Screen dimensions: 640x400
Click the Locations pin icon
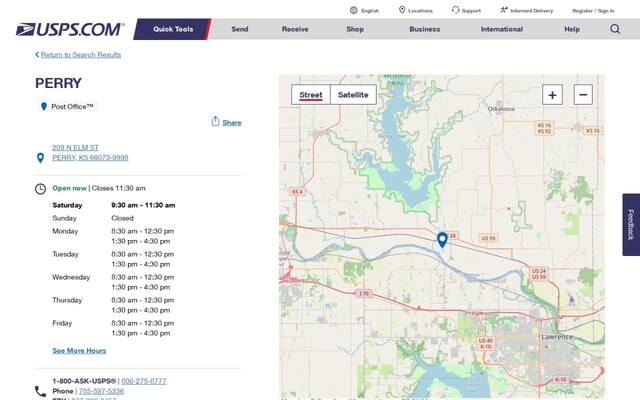point(402,10)
